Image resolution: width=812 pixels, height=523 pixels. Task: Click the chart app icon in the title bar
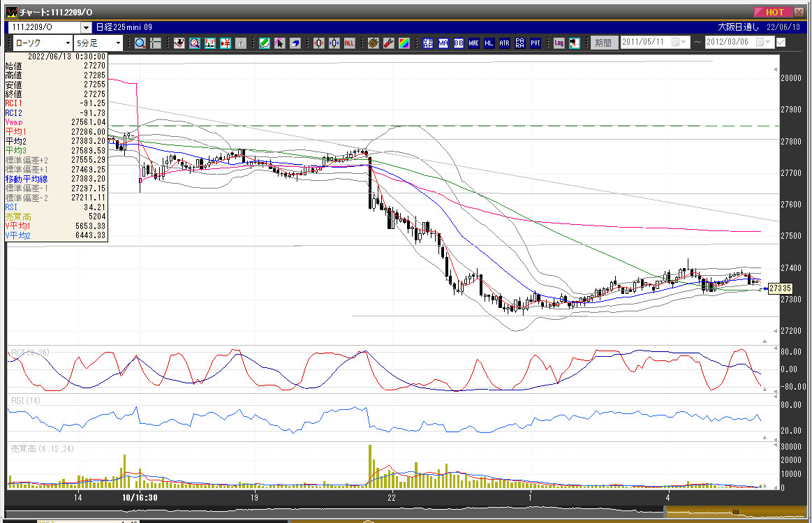click(x=11, y=12)
